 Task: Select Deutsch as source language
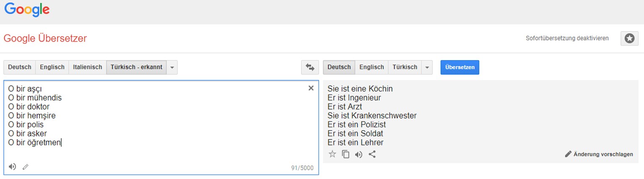(20, 67)
